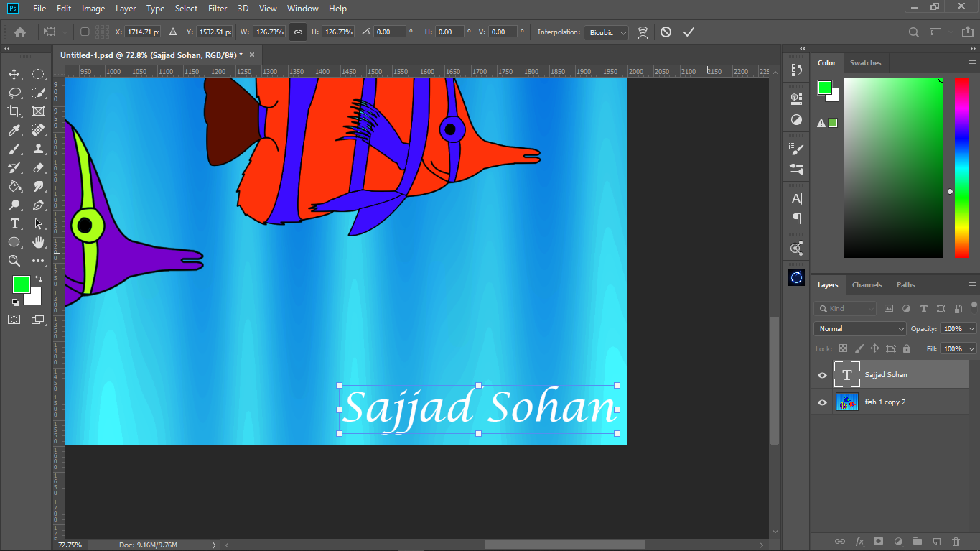Open the Opacity slider dropdown arrow
The image size is (980, 551).
pos(971,328)
